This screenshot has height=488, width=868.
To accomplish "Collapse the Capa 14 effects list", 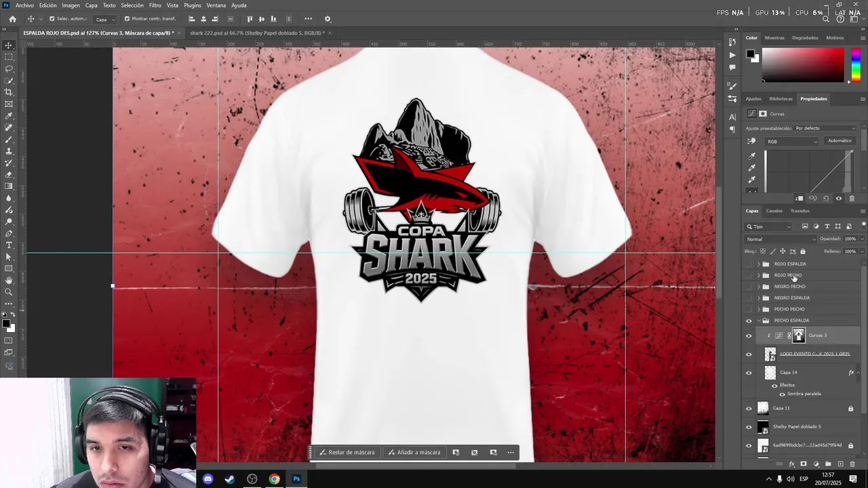I will 859,373.
